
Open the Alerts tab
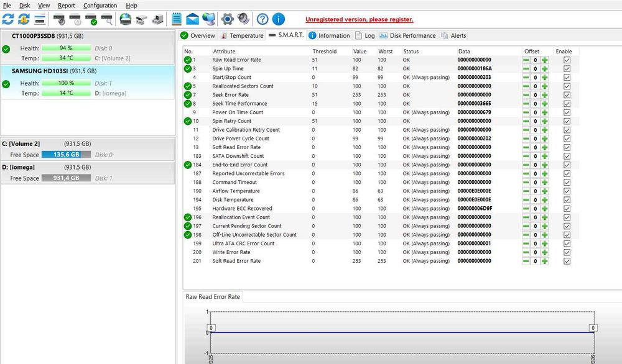[x=454, y=35]
